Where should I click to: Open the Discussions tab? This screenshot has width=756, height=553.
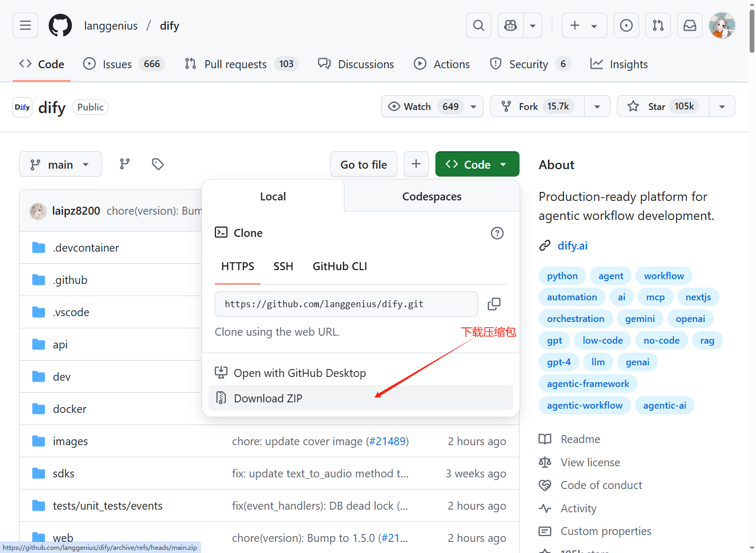pyautogui.click(x=356, y=64)
